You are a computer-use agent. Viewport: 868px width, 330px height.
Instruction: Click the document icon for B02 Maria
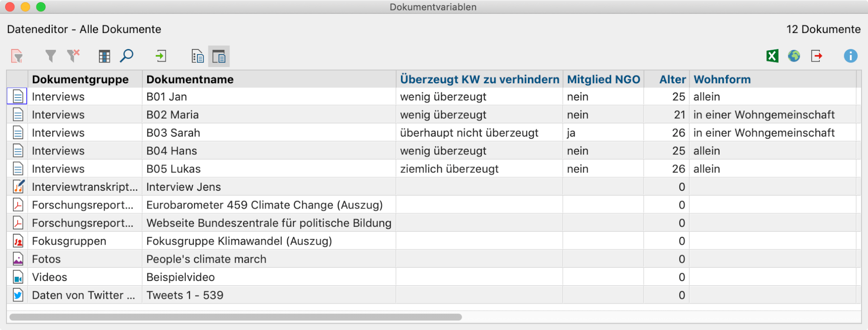tap(18, 114)
